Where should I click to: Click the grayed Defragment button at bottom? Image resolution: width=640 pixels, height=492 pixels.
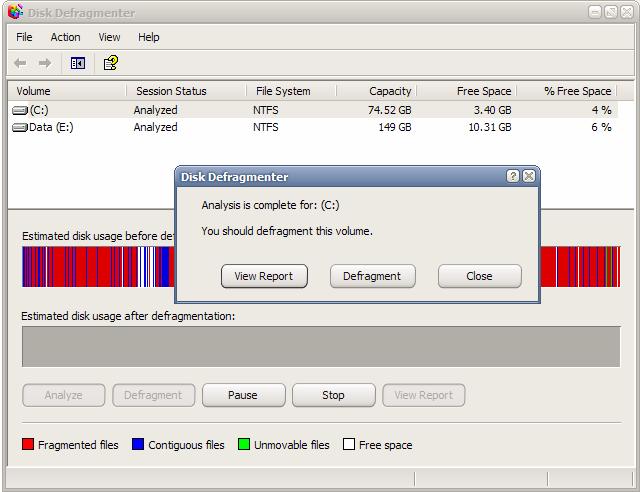pyautogui.click(x=153, y=395)
